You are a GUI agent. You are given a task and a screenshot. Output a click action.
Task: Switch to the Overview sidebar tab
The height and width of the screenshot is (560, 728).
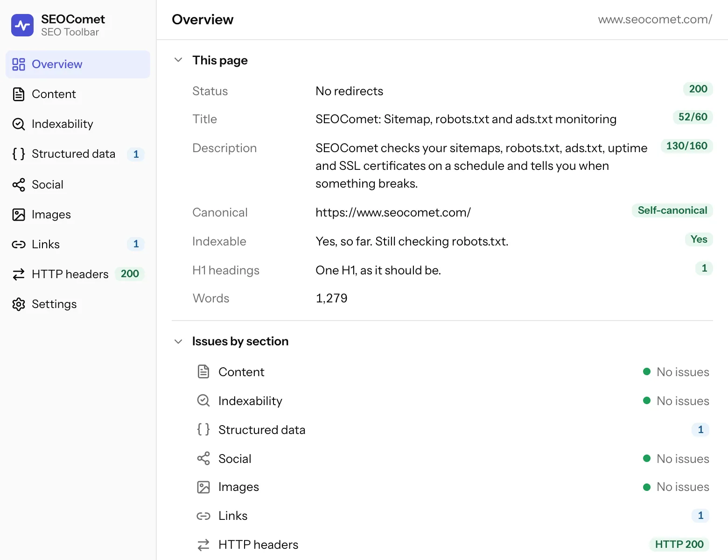78,64
